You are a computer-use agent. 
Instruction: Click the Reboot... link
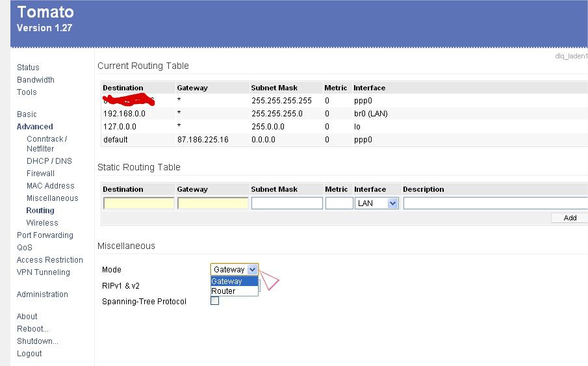[x=32, y=329]
